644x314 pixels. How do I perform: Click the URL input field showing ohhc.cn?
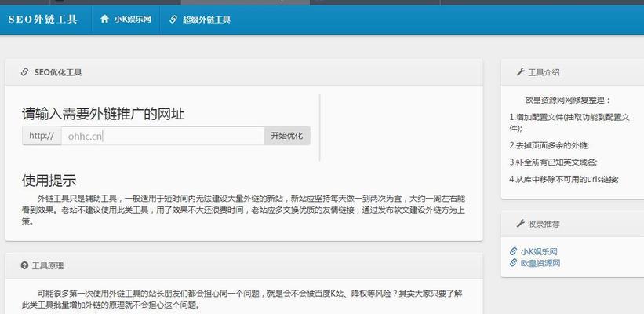click(x=162, y=136)
